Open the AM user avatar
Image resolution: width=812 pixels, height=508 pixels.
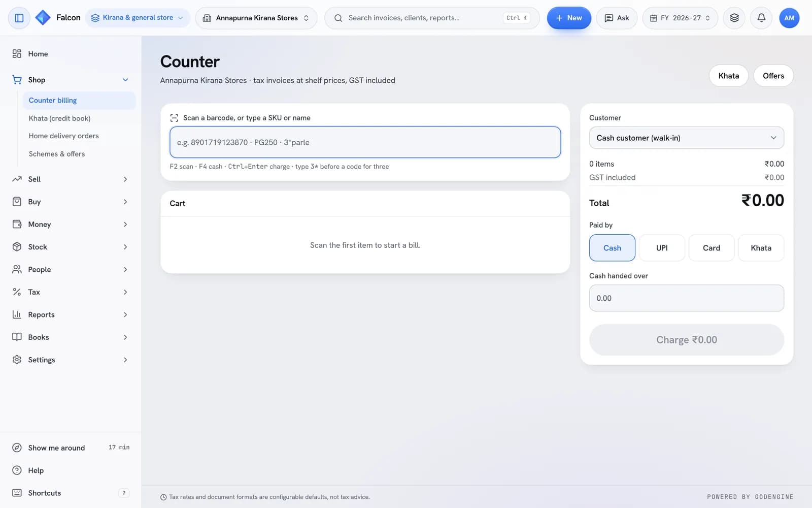(789, 18)
